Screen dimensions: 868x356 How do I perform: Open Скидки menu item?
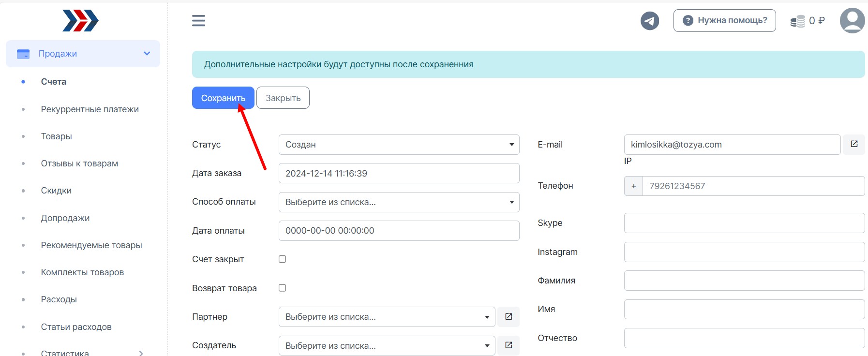56,191
